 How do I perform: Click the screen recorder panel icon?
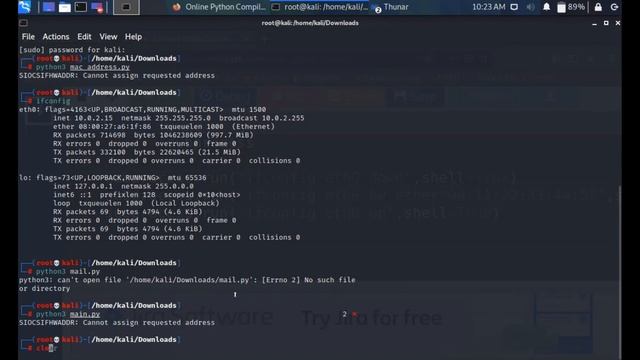[97, 7]
